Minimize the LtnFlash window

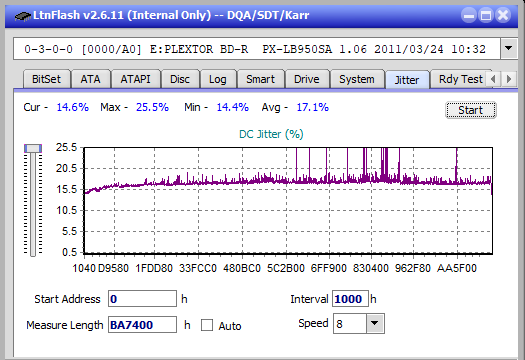pos(469,15)
